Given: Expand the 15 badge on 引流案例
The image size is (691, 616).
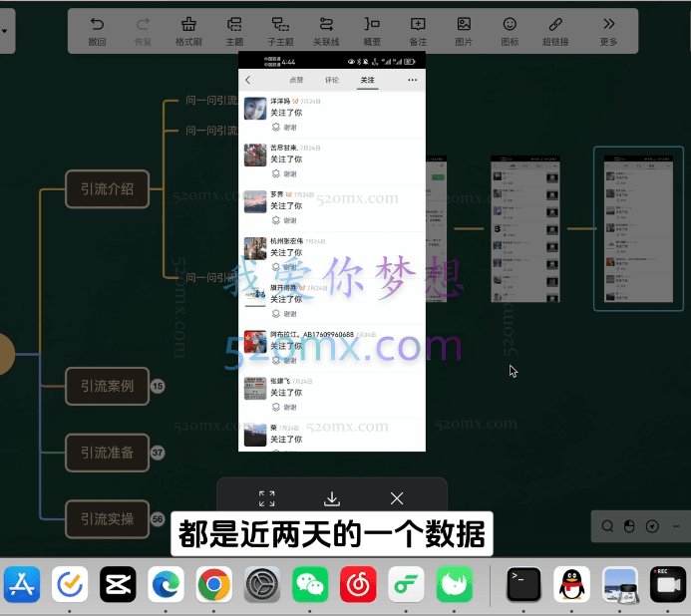Looking at the screenshot, I should (158, 386).
